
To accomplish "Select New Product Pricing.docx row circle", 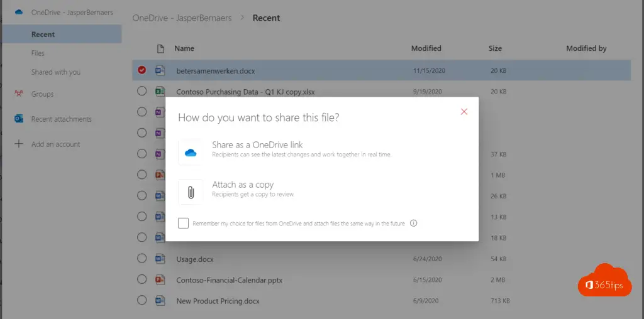I will (x=142, y=300).
